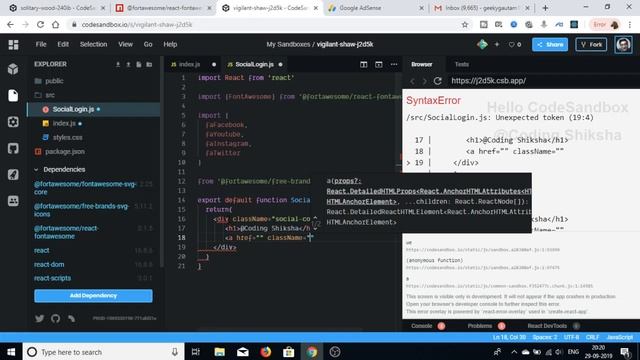Screen dimensions: 640x360
Task: Open the File Explorer sidebar icon
Action: click(x=13, y=96)
